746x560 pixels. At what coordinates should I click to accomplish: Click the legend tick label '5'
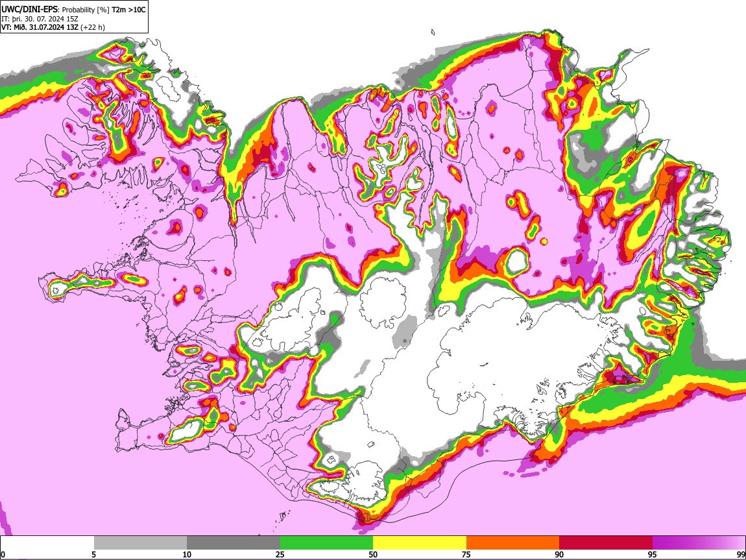[93, 554]
